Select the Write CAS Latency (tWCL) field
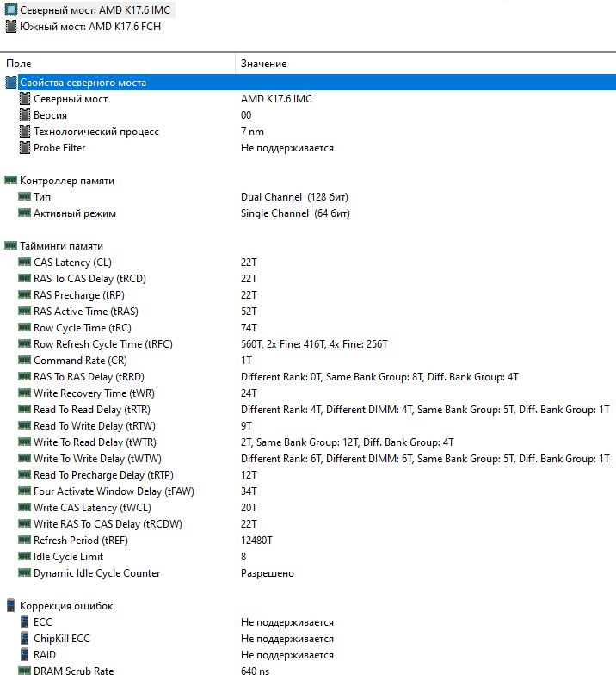 (x=92, y=507)
